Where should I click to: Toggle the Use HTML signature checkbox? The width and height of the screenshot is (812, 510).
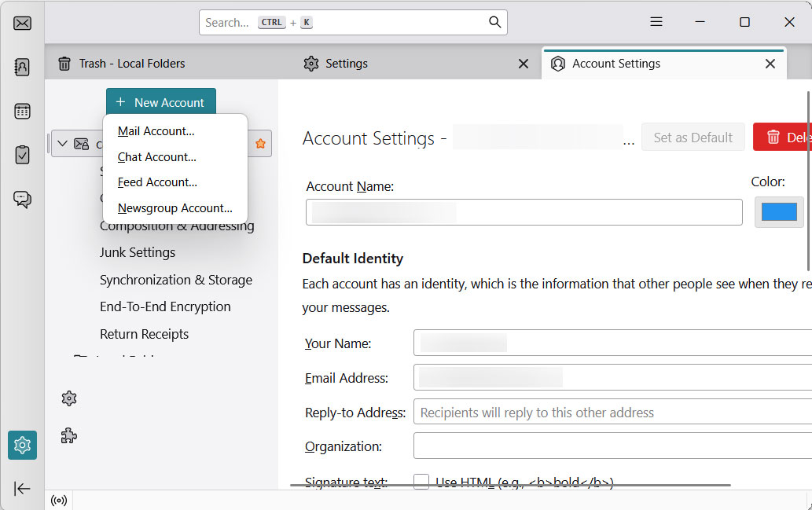(x=421, y=482)
